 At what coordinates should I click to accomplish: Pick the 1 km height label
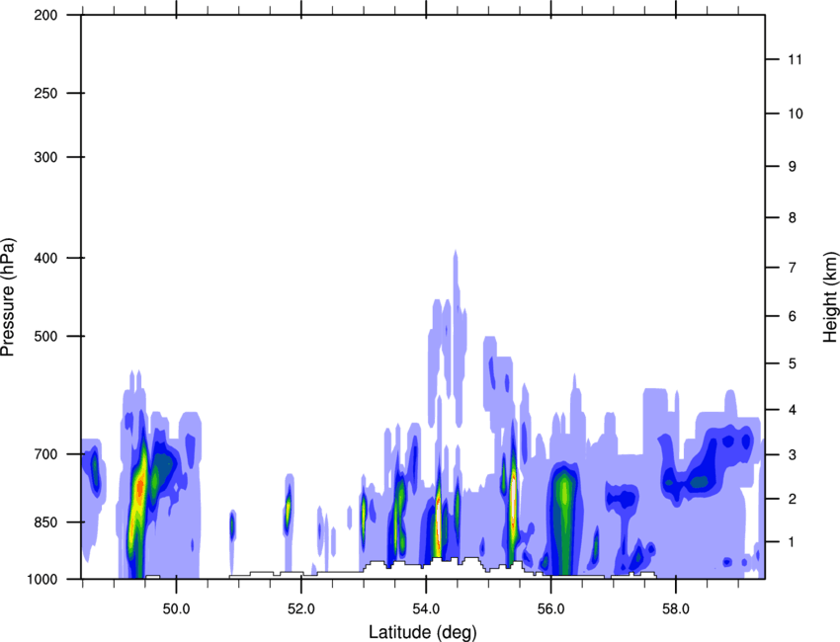point(793,542)
